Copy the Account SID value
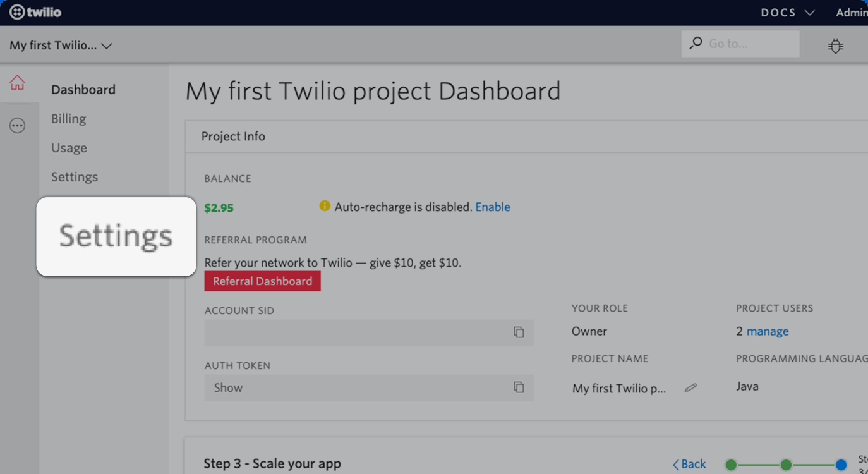 click(519, 332)
